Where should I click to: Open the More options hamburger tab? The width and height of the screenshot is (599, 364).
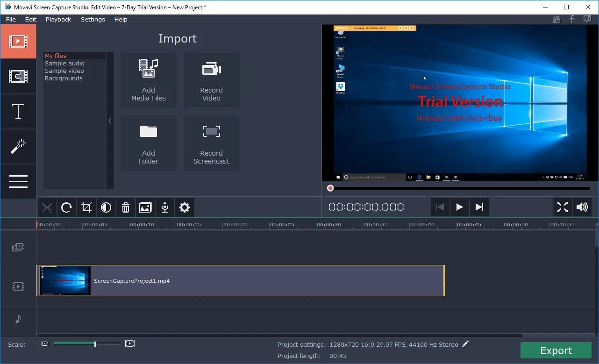coord(18,181)
